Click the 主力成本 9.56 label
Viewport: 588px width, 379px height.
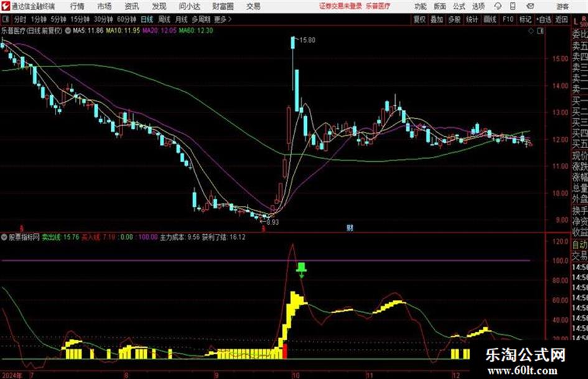pyautogui.click(x=180, y=237)
